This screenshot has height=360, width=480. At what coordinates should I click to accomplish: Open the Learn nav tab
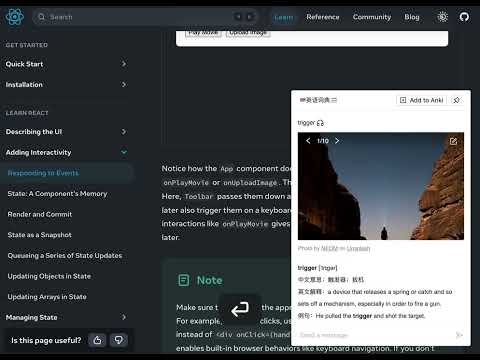pyautogui.click(x=283, y=17)
